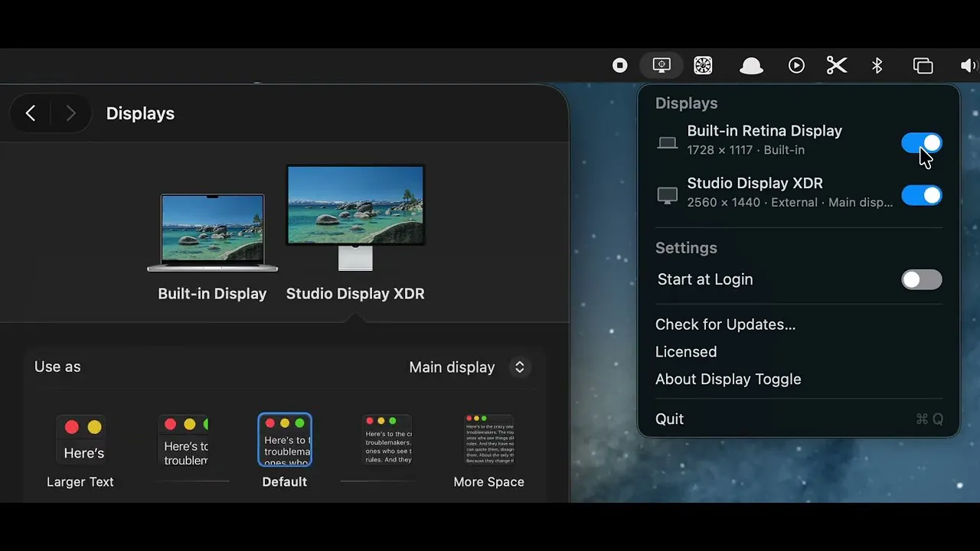The height and width of the screenshot is (551, 980).
Task: Choose the Default resolution option
Action: pos(285,441)
